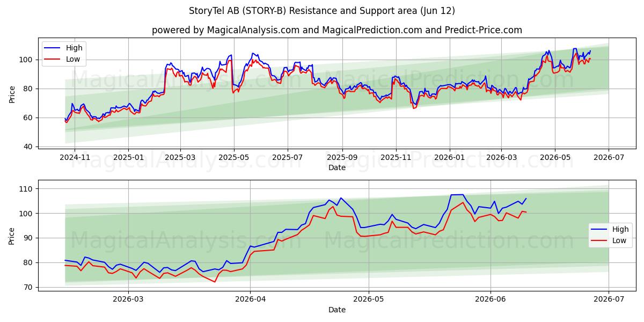Click the 'Price' y-axis label of bottom chart

[12, 236]
